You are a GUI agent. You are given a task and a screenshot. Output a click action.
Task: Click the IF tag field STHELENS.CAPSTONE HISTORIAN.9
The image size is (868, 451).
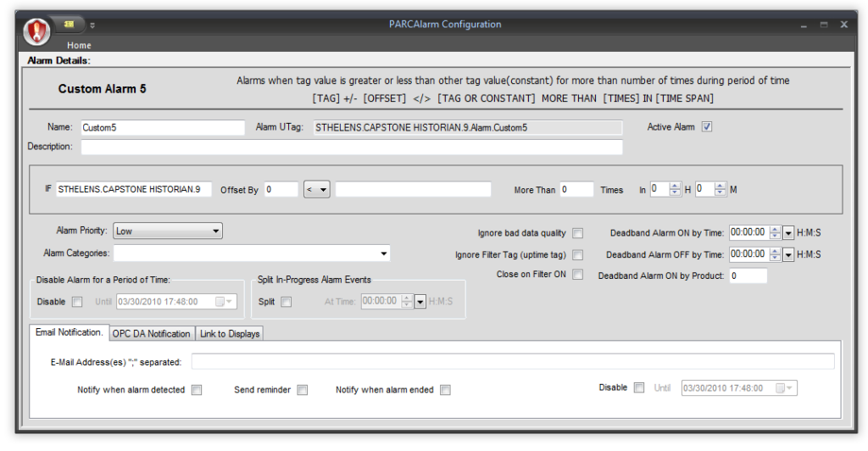(x=133, y=189)
